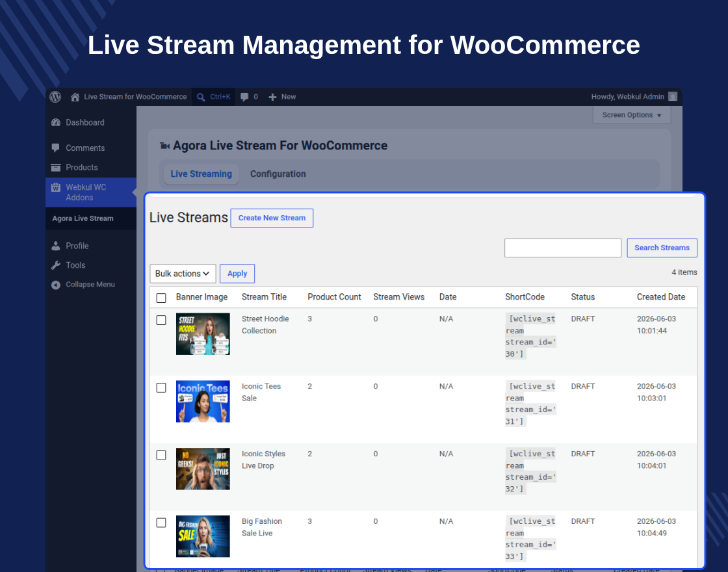The height and width of the screenshot is (572, 728).
Task: Click the WordPress logo in admin bar
Action: pos(55,97)
